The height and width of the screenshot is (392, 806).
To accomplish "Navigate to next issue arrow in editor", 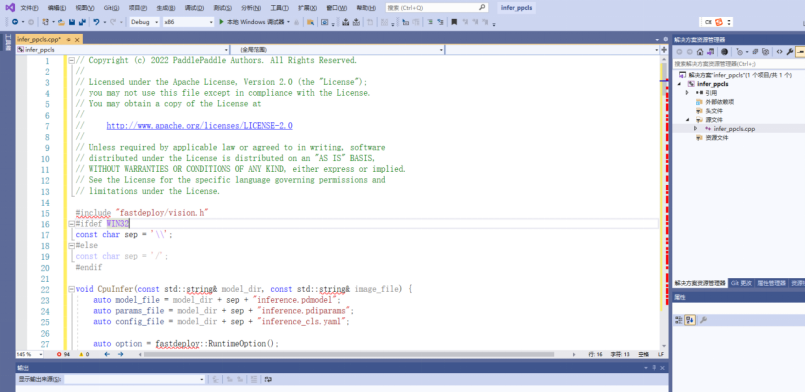I will tap(120, 354).
